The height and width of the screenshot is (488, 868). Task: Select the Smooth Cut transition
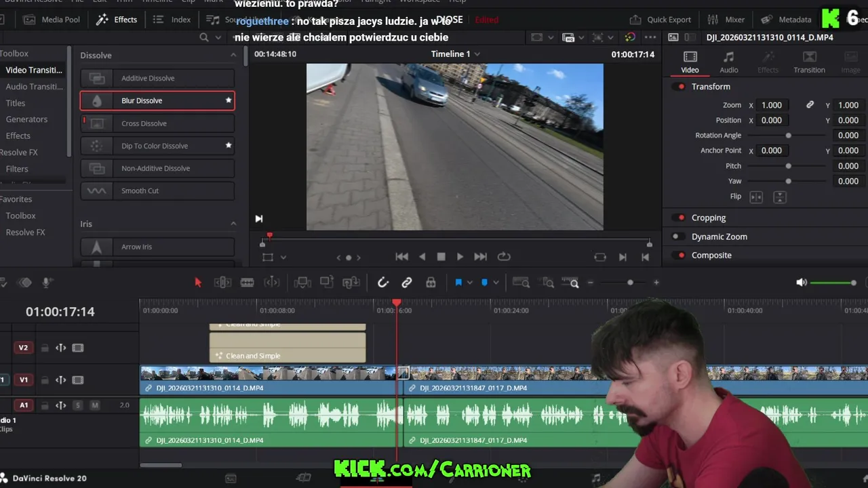click(157, 190)
